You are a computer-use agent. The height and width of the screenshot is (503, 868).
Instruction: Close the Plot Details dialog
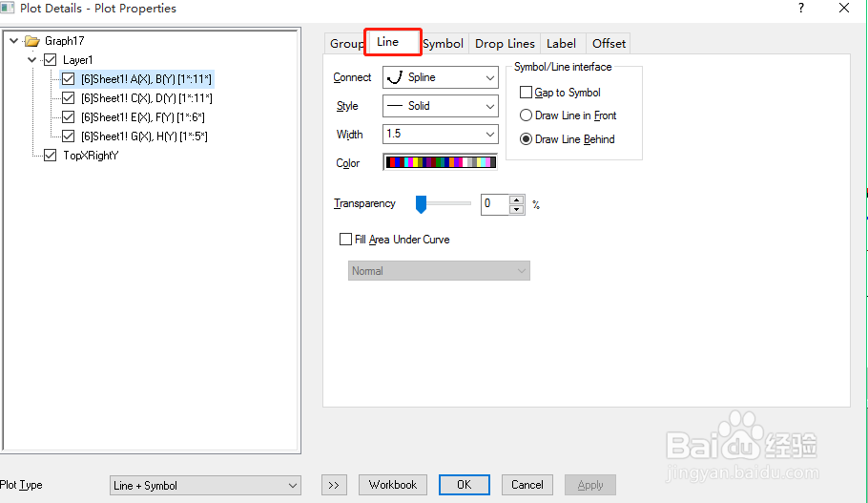click(x=843, y=8)
